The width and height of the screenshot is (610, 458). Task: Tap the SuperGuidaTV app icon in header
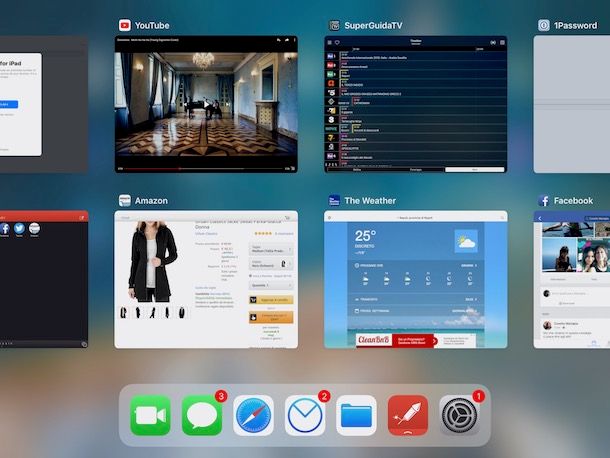click(334, 25)
